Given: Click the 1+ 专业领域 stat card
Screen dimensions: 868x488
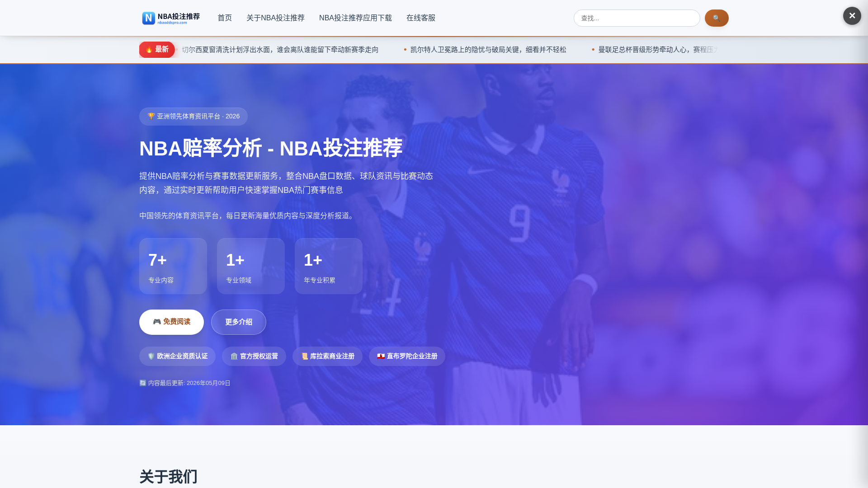Looking at the screenshot, I should pyautogui.click(x=251, y=266).
